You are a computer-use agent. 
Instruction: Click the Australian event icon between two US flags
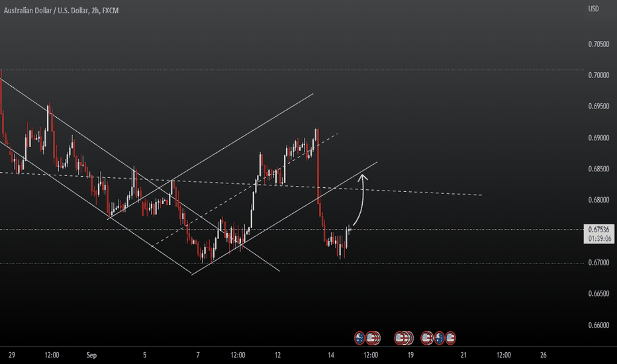439,338
